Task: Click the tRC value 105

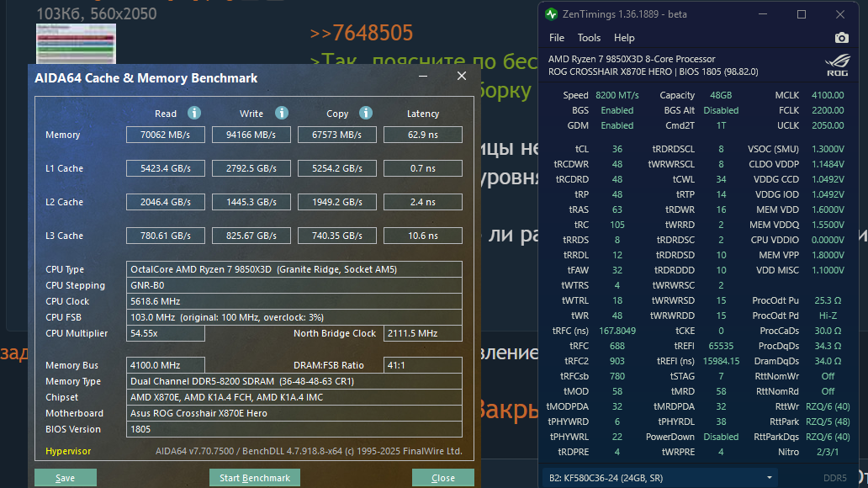Action: (x=617, y=225)
